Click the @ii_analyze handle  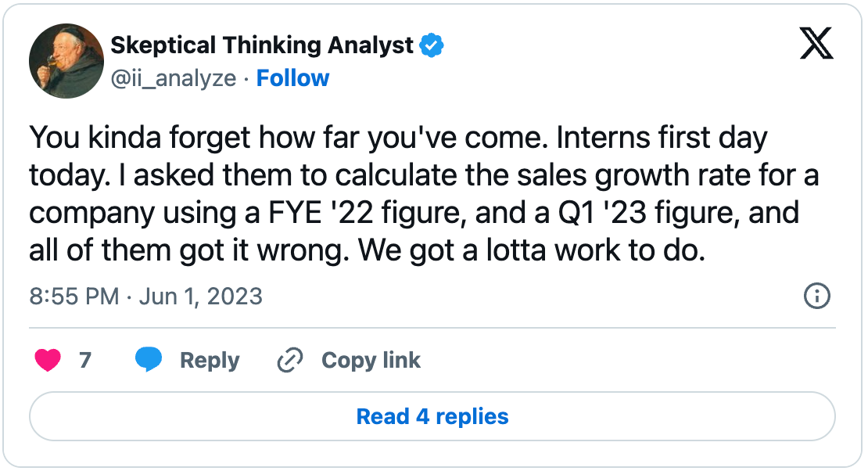click(x=174, y=79)
